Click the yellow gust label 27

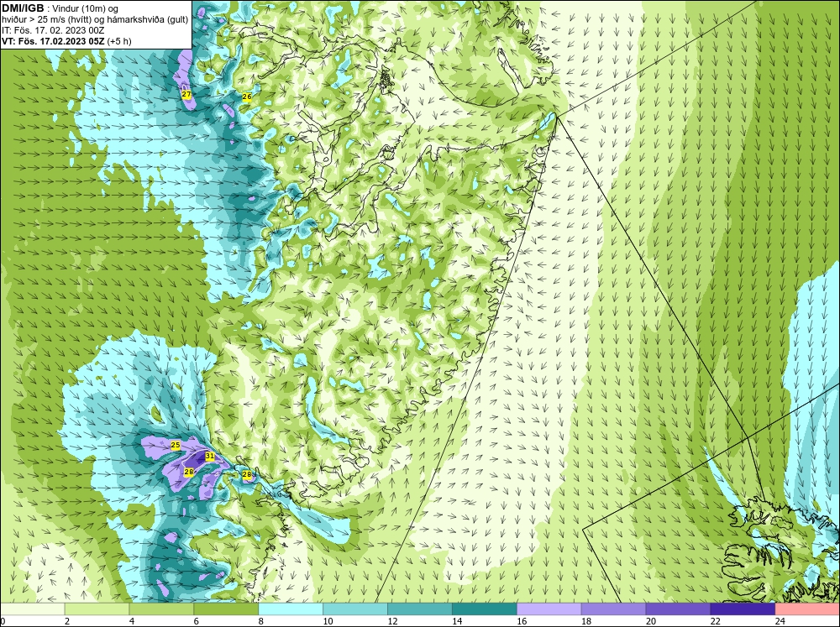click(x=186, y=95)
